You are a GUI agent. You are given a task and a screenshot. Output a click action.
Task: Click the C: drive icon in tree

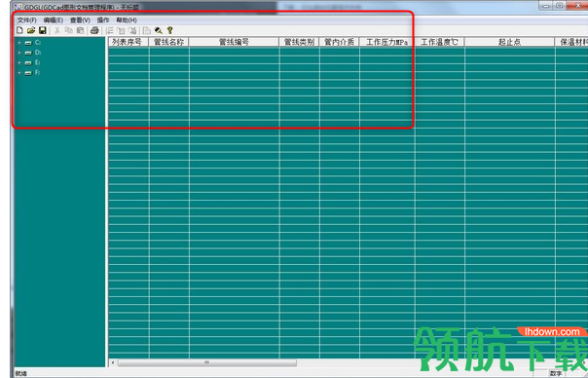[28, 43]
